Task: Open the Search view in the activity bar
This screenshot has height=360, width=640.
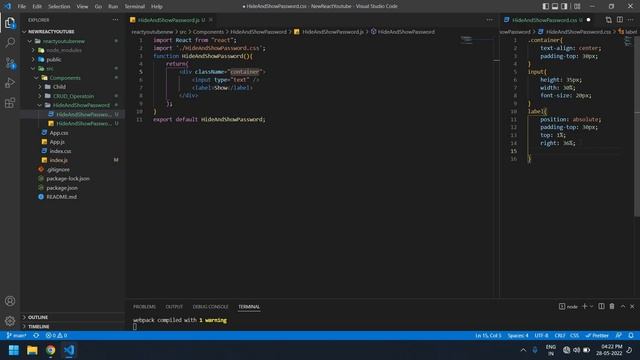Action: 10,42
